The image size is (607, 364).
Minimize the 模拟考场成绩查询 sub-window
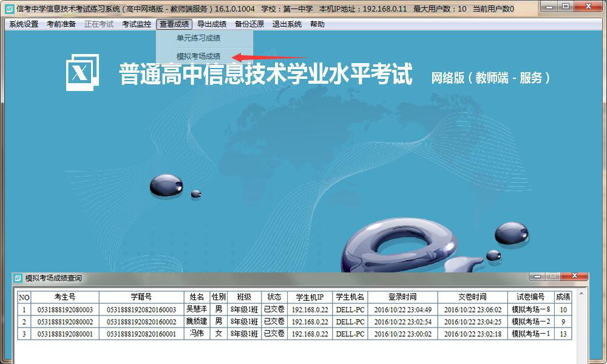point(537,277)
